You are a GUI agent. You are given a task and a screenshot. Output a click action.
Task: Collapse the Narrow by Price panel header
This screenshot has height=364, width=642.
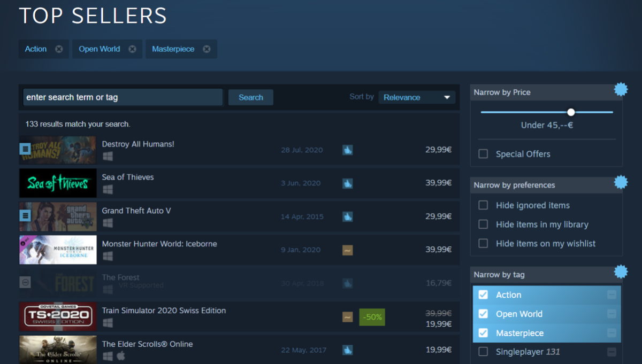click(546, 92)
